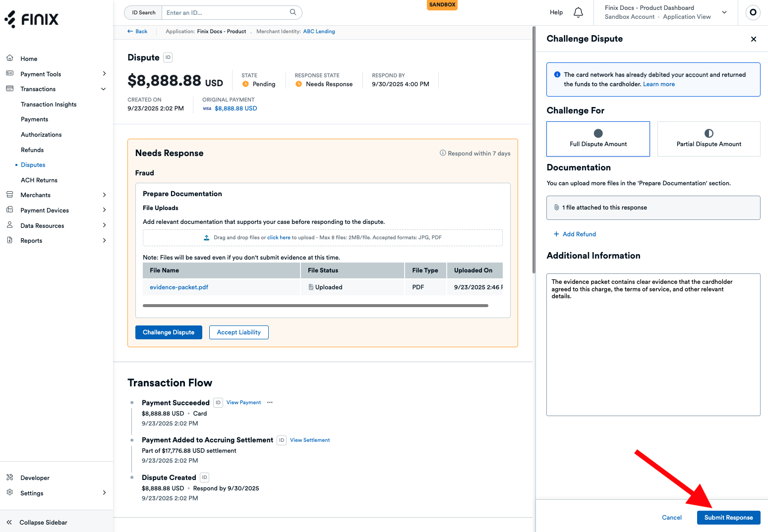Click the file table horizontal scrollbar
768x532 pixels.
315,306
